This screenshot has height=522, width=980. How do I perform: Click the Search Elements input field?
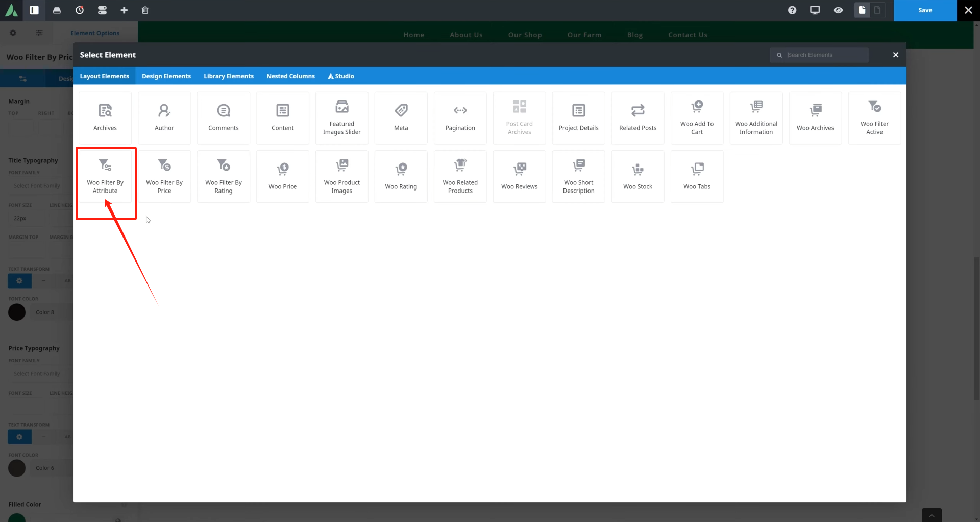point(824,55)
